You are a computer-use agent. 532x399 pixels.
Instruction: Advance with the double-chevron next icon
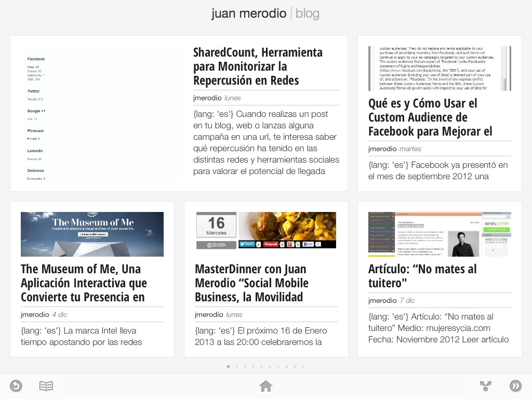pos(516,386)
